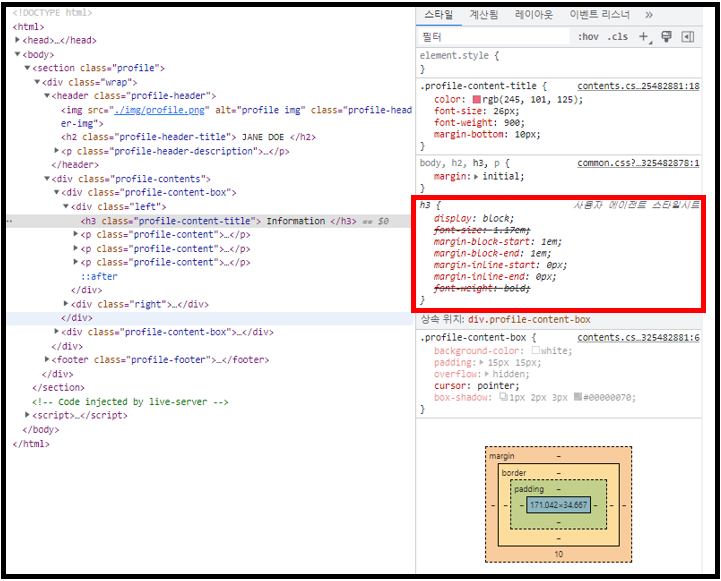Select the h3 profile-content-title Information row

pos(210,221)
